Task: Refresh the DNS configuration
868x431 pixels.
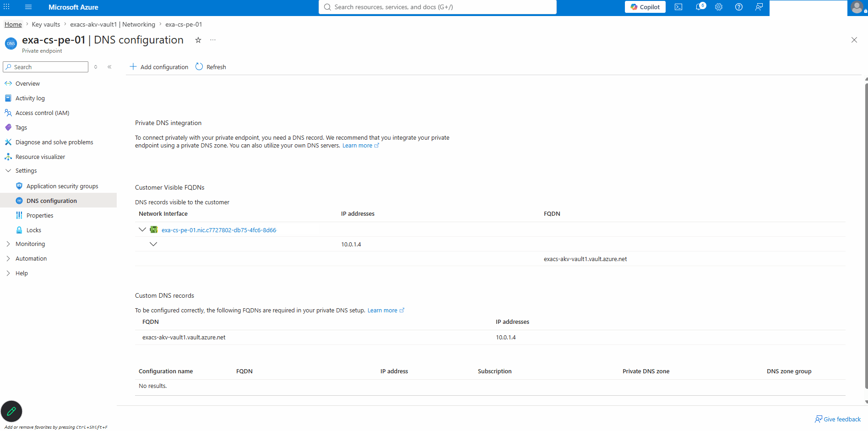Action: click(211, 67)
